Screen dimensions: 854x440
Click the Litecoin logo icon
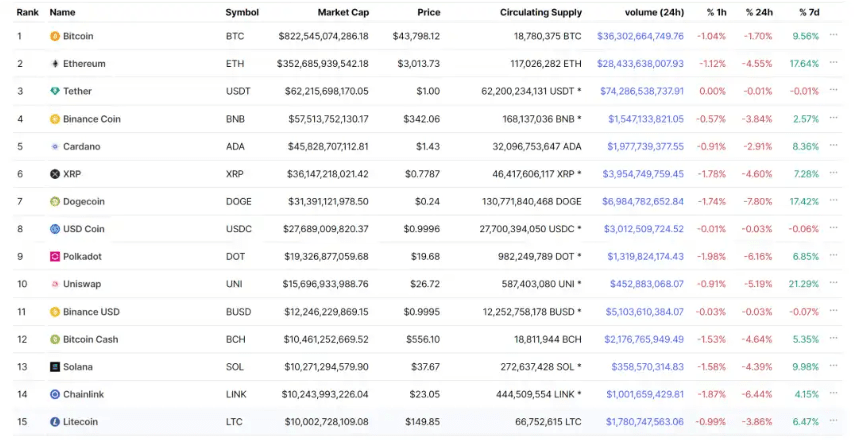coord(55,422)
